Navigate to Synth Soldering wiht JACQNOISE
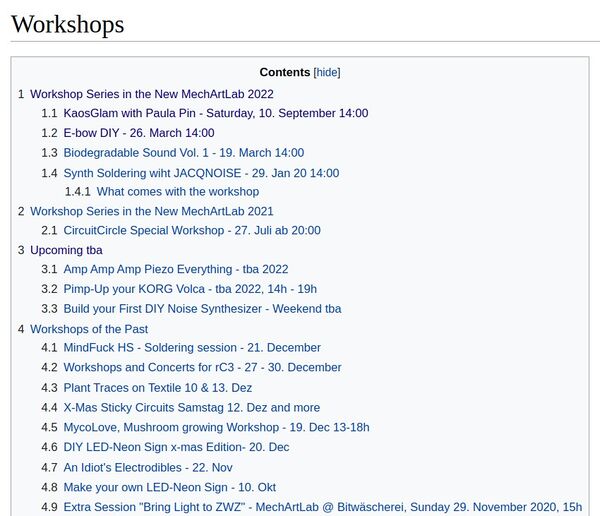 pos(201,173)
